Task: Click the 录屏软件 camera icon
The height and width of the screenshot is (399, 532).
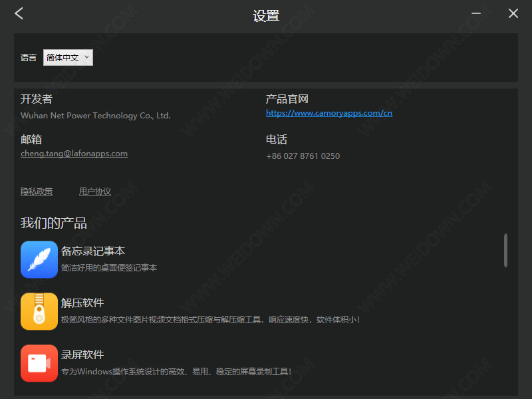Action: click(39, 363)
